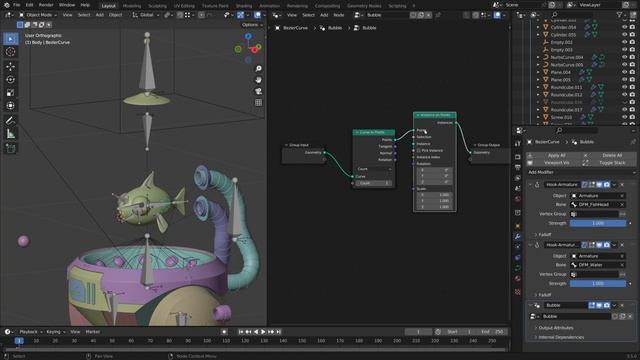Open the File menu
The image size is (640, 360).
click(x=16, y=5)
